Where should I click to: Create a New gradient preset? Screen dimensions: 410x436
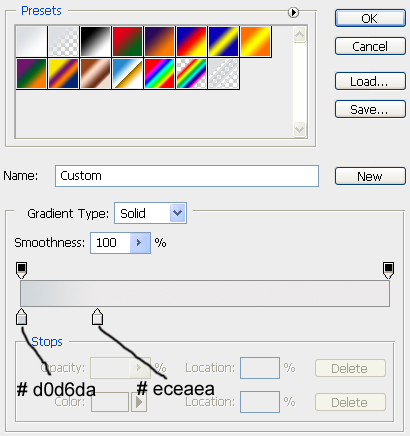pos(370,176)
